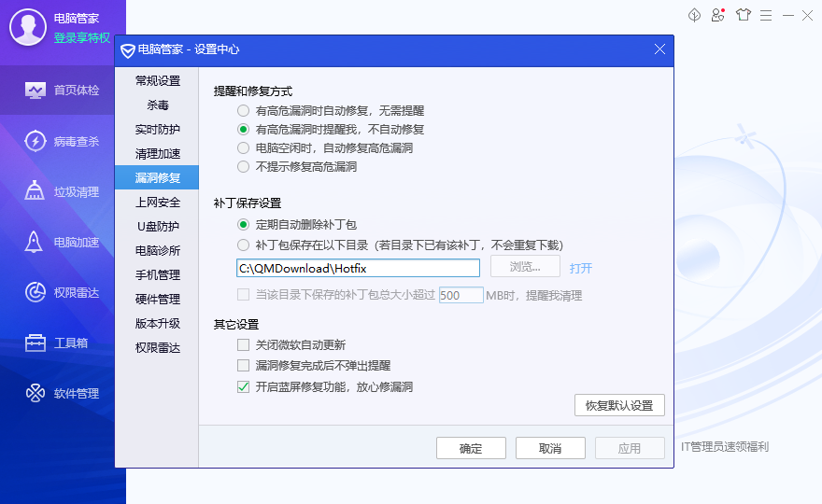
Task: Open 手机管理 settings tab
Action: pos(157,274)
